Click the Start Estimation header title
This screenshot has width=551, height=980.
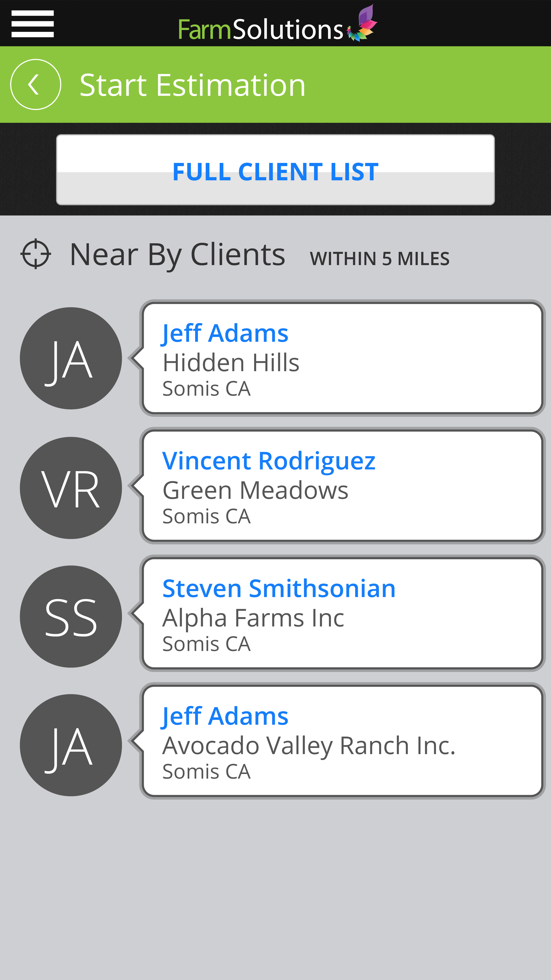click(x=192, y=85)
